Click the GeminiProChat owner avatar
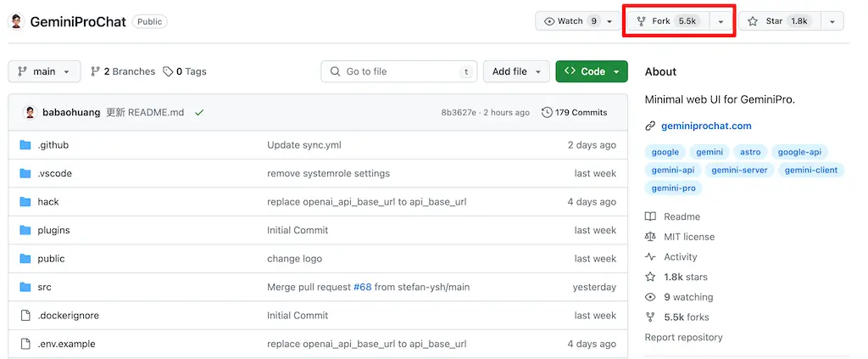 click(16, 21)
